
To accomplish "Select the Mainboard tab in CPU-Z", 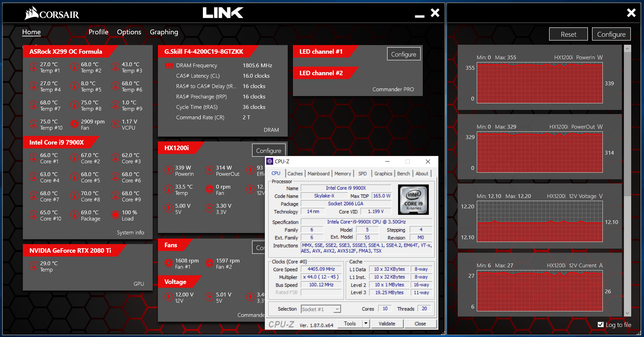I will pos(319,173).
